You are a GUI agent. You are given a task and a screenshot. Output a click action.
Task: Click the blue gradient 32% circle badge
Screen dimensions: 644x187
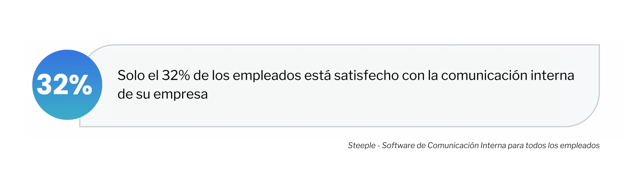67,85
